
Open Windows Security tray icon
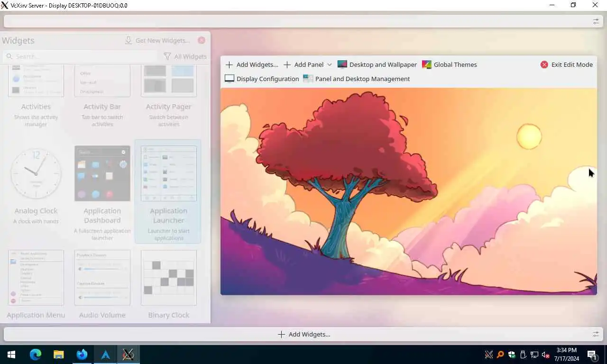512,355
